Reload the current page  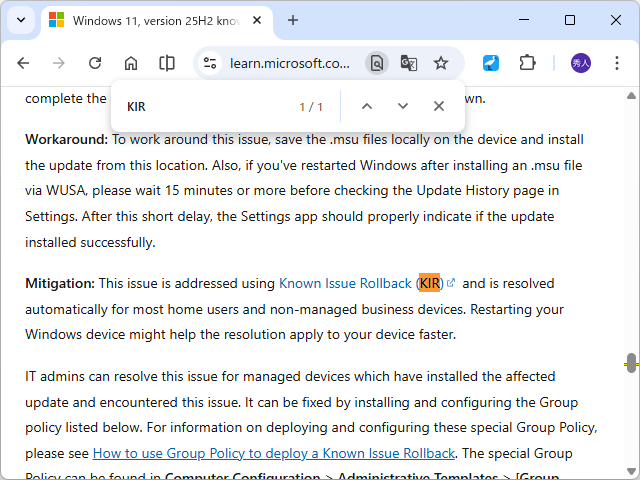95,63
